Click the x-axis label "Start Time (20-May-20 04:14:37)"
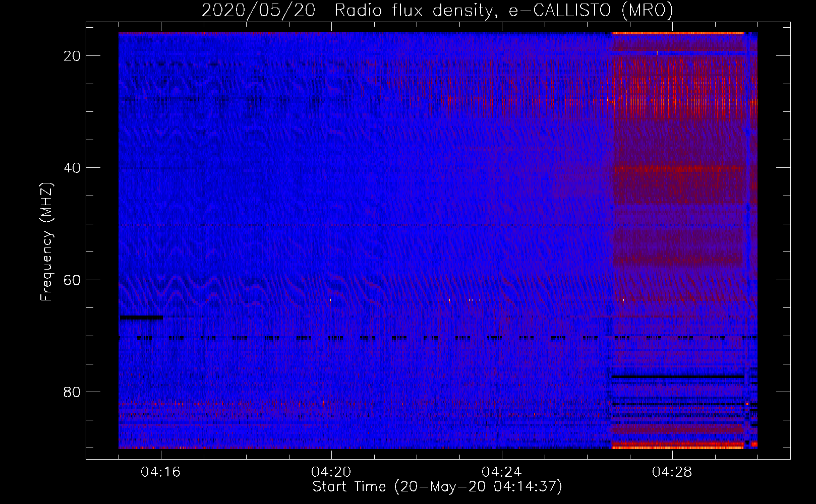Image resolution: width=816 pixels, height=504 pixels. [437, 487]
